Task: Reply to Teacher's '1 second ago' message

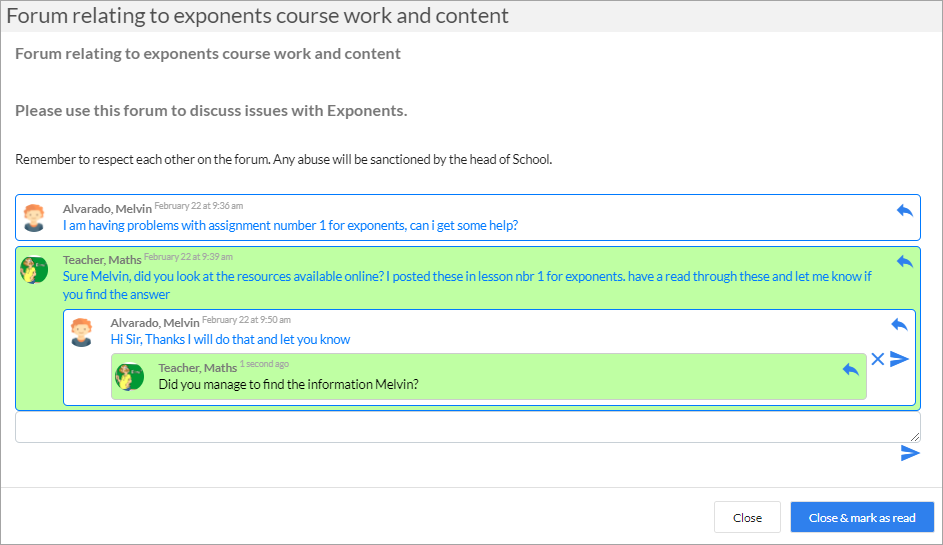Action: click(850, 369)
